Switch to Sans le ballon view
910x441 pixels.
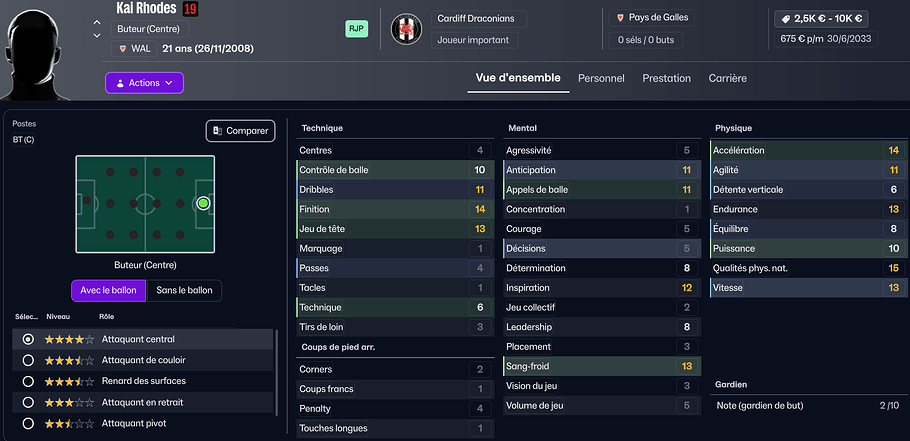pyautogui.click(x=184, y=290)
